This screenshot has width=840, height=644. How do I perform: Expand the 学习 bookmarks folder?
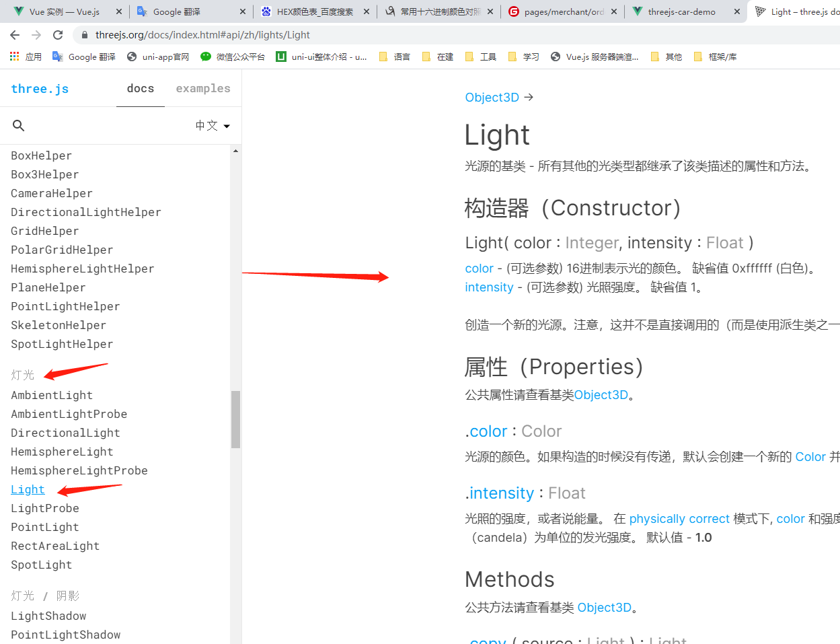point(525,57)
